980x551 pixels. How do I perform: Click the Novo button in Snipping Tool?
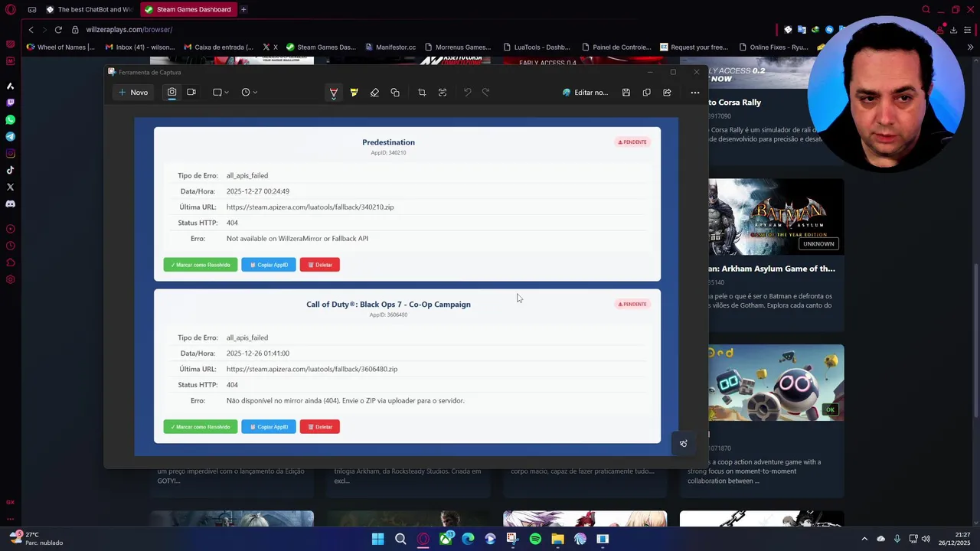point(133,93)
